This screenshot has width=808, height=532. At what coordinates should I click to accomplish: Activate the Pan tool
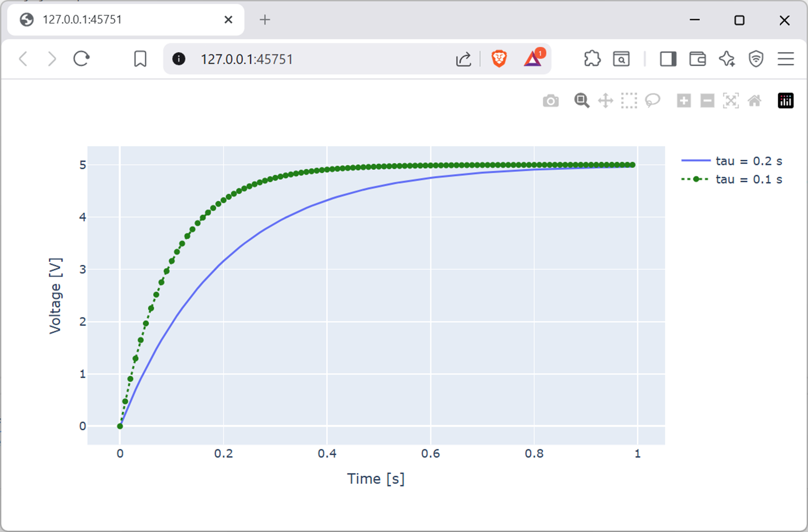606,101
